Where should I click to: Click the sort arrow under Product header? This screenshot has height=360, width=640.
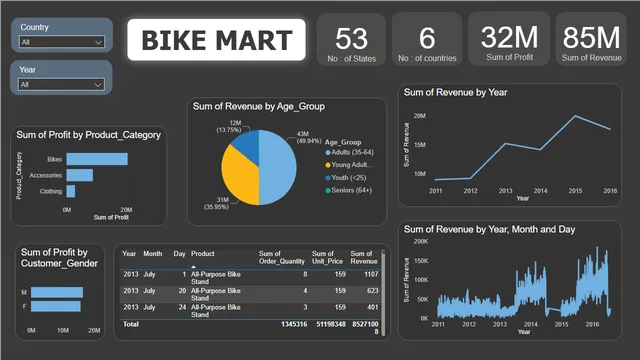[193, 267]
